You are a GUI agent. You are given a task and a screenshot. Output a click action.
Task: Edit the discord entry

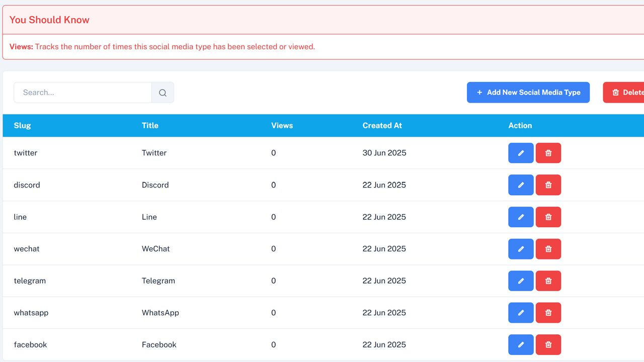521,185
